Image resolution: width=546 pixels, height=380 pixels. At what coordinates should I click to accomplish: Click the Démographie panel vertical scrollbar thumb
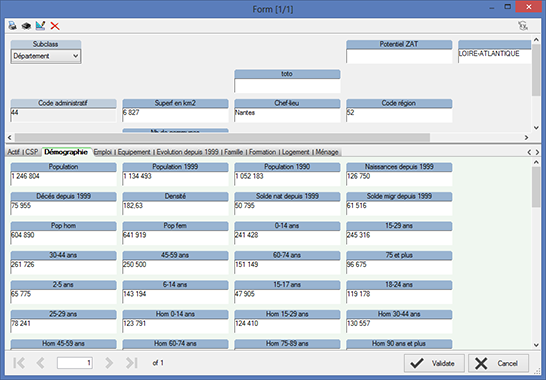click(536, 187)
